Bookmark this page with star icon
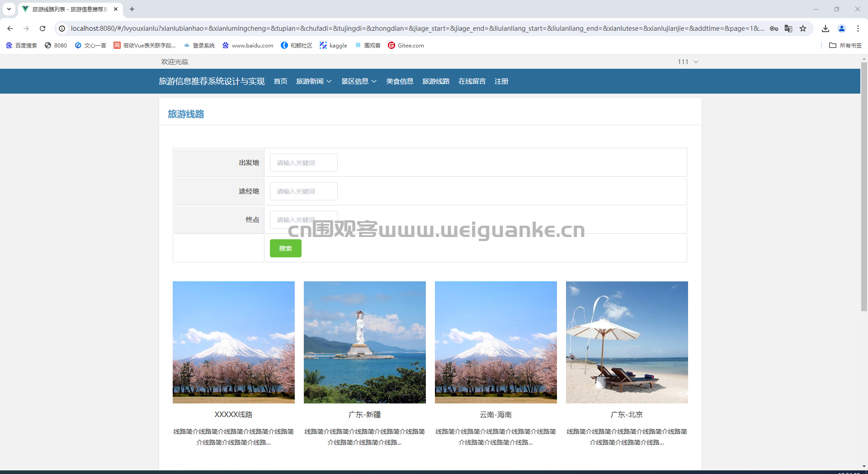Screen dimensions: 868x474 [x=803, y=28]
